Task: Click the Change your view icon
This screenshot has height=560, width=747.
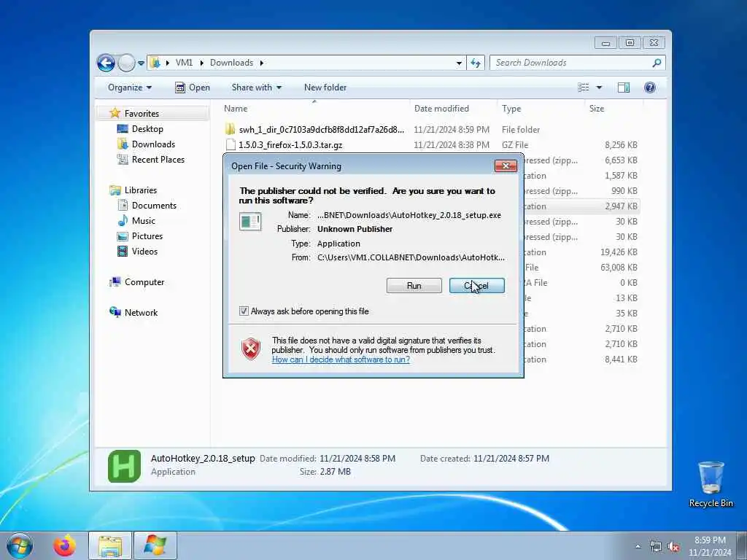Action: tap(584, 87)
